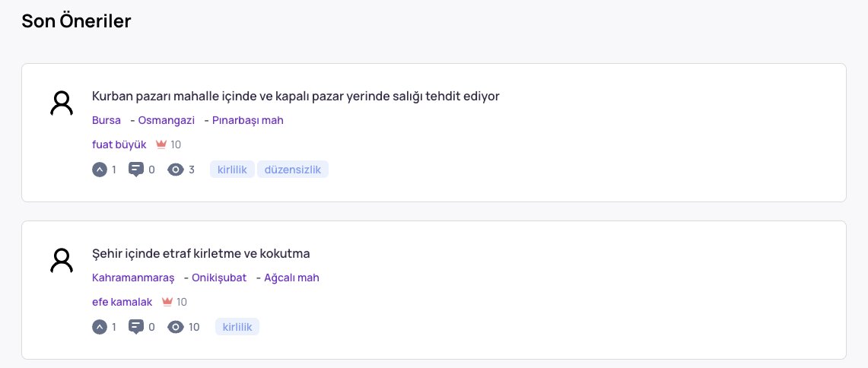Click the crown icon beside fuat büyük
This screenshot has height=368, width=868.
click(161, 144)
